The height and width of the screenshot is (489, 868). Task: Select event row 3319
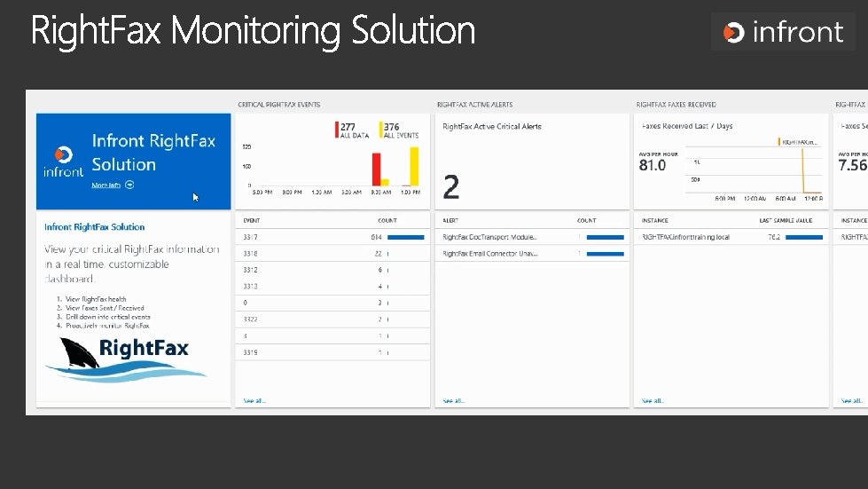[332, 352]
